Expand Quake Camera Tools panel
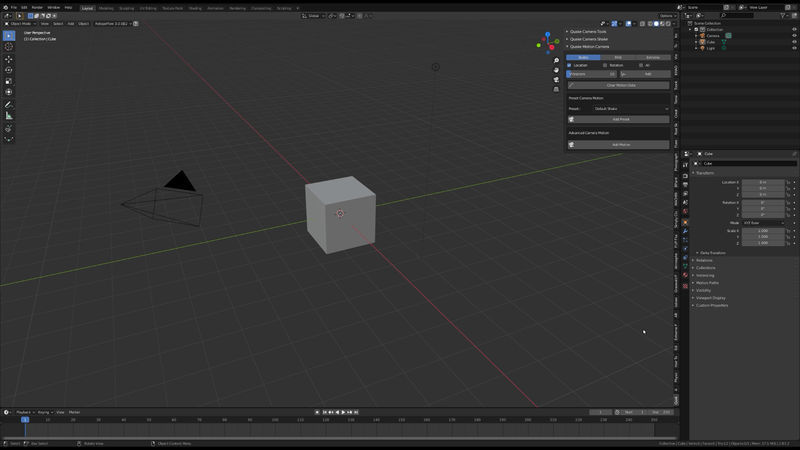Viewport: 800px width, 450px height. tap(588, 32)
